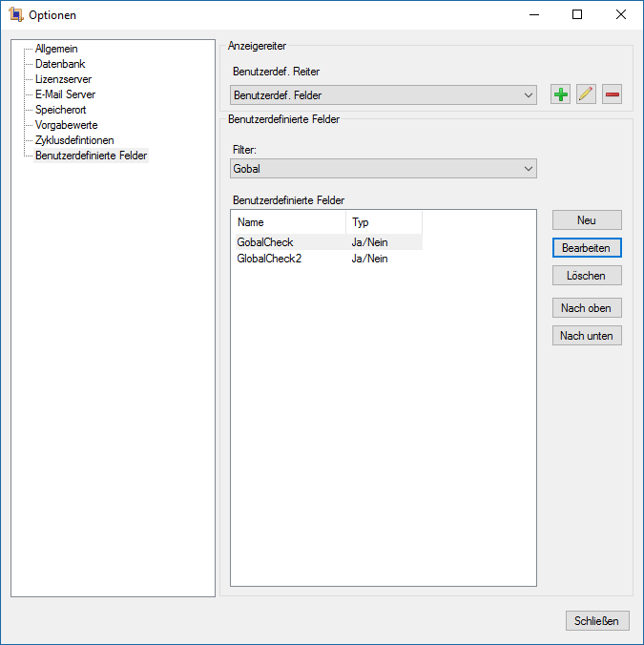
Task: Open the Benutzerdef. Reiter dropdown
Action: click(x=384, y=95)
